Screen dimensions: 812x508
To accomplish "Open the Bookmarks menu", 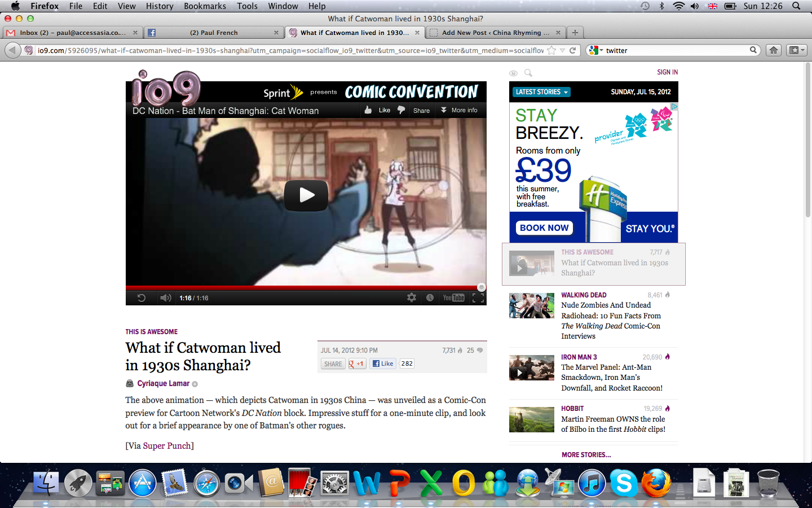I will pos(205,6).
